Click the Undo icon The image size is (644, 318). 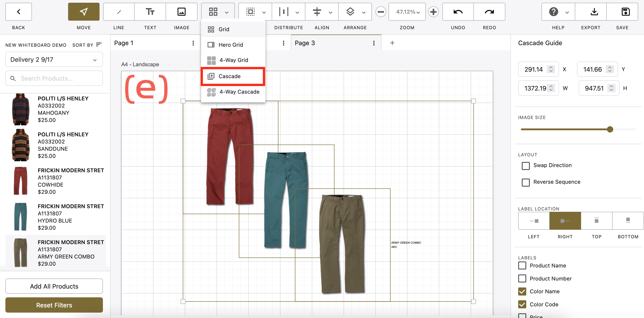point(458,11)
